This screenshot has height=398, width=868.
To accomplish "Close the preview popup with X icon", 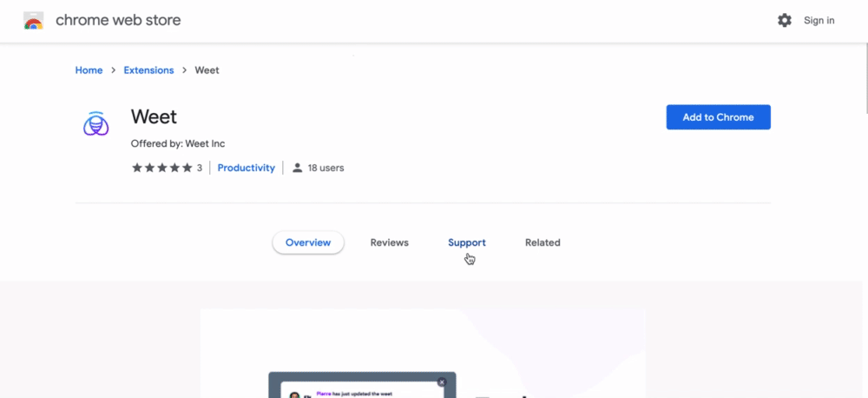I will pos(442,382).
